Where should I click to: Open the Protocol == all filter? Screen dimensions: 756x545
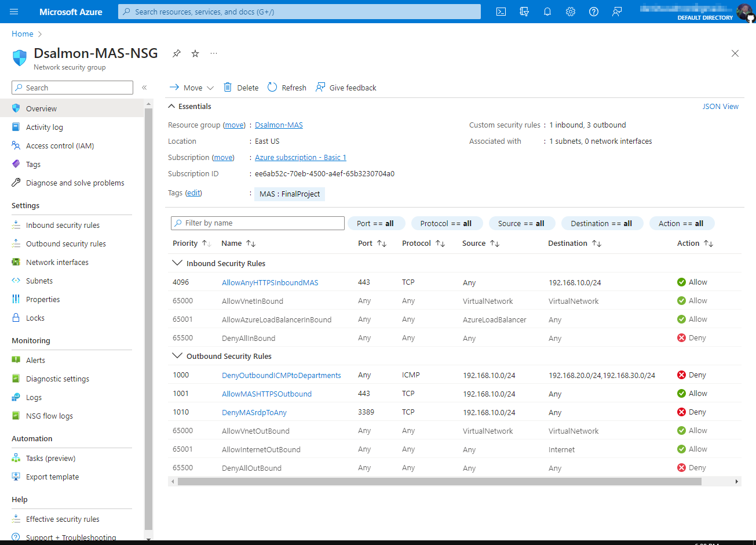(x=446, y=223)
